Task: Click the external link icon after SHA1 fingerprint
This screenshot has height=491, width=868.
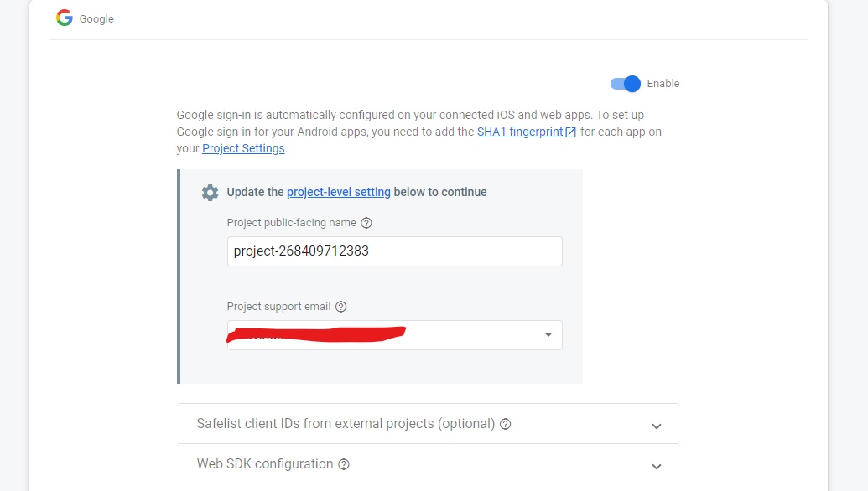Action: click(x=571, y=132)
